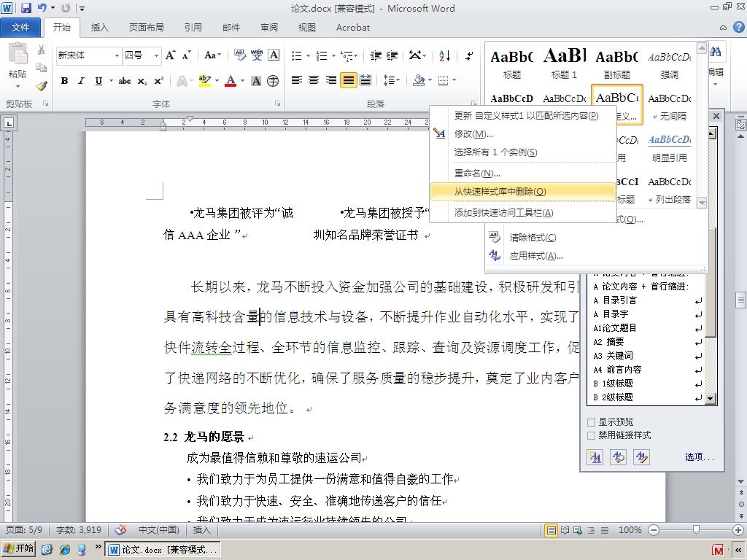Screen dimensions: 747x560
Task: Click 更新 自定义样式1 以匹配所选内容
Action: 522,116
